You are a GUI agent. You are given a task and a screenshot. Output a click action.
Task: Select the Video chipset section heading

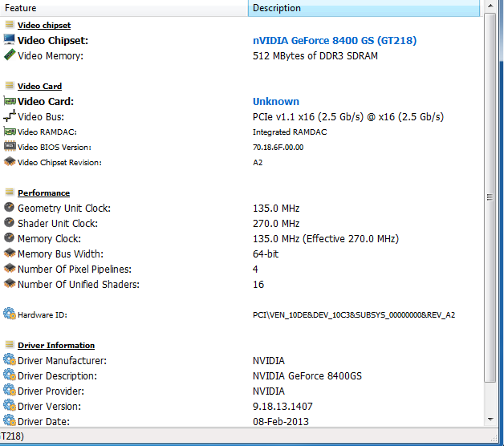pyautogui.click(x=44, y=26)
